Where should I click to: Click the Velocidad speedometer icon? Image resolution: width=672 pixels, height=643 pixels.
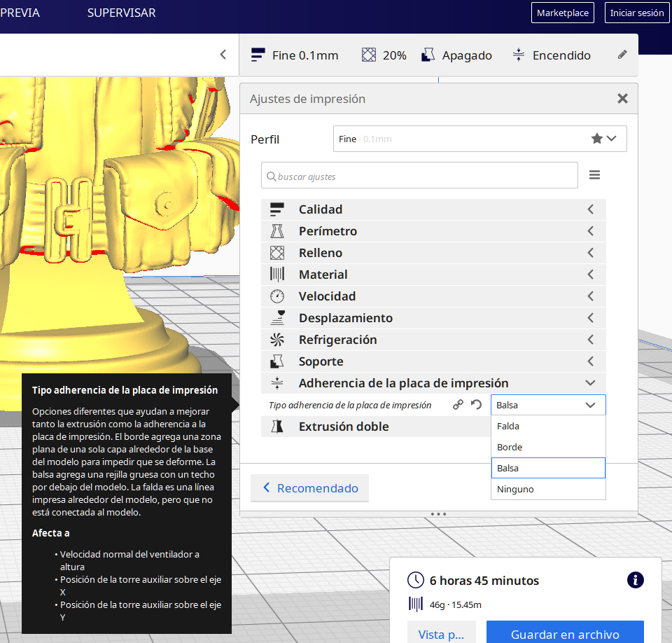(277, 296)
